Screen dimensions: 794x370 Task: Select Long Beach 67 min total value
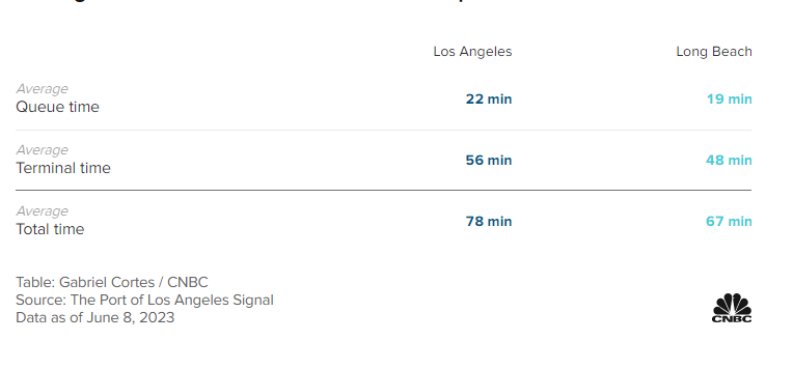pyautogui.click(x=729, y=222)
